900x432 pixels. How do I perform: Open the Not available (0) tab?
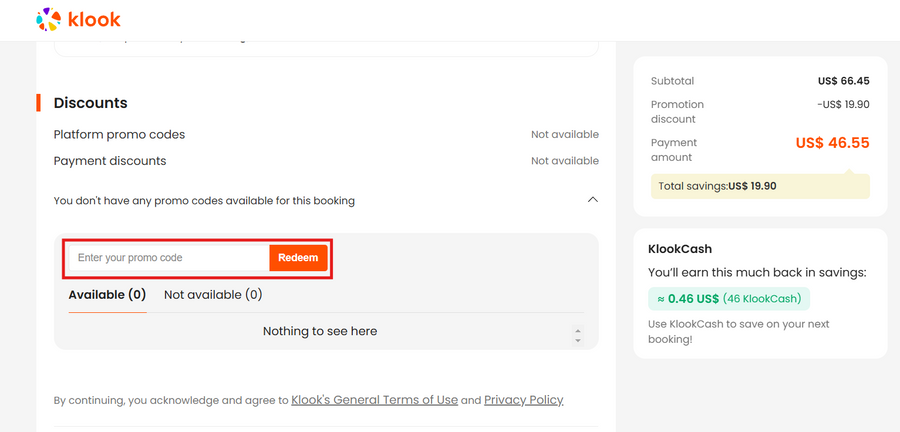tap(213, 295)
